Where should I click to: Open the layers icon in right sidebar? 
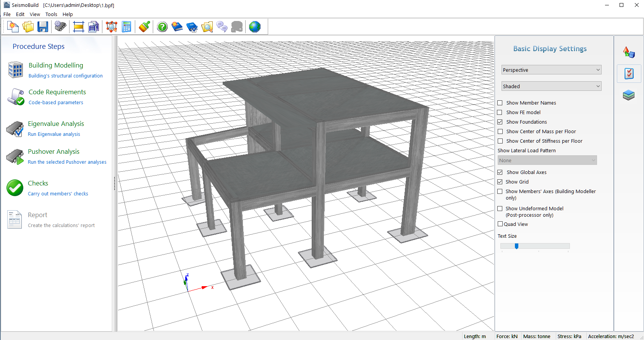628,95
